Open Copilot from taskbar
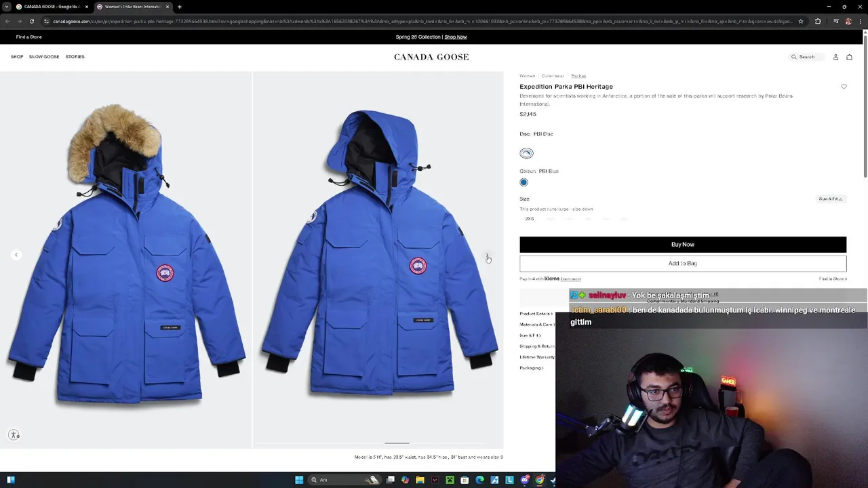This screenshot has width=868, height=488. pyautogui.click(x=405, y=480)
